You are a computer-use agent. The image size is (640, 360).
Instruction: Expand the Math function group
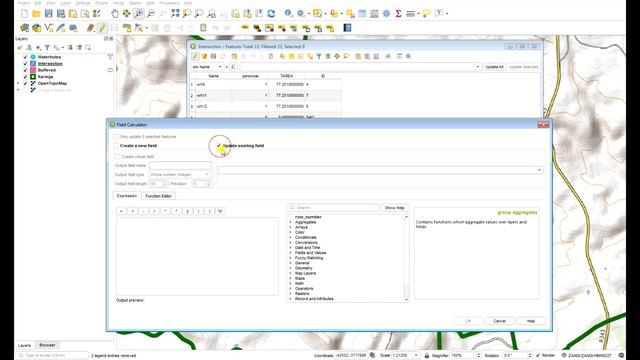pyautogui.click(x=290, y=283)
